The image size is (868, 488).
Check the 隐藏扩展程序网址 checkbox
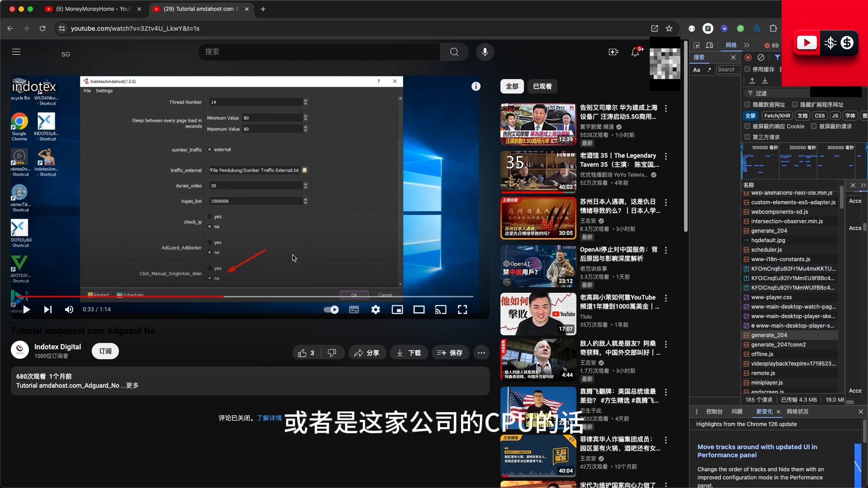pos(795,104)
